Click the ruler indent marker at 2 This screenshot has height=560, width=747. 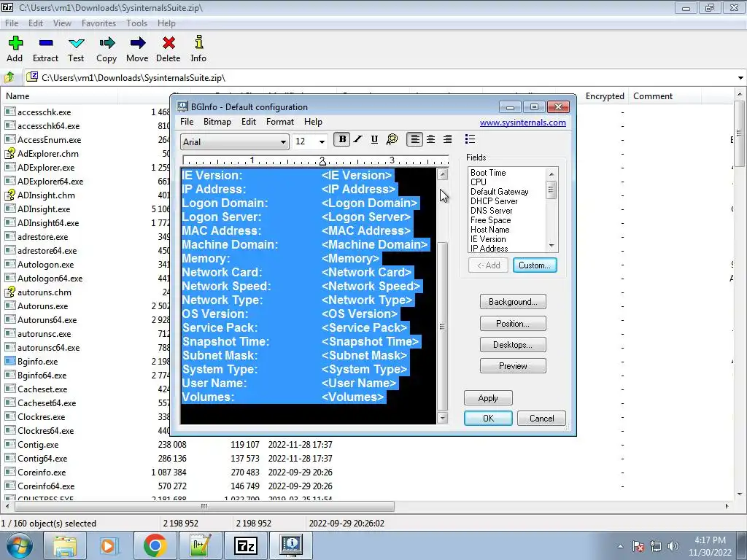click(322, 161)
